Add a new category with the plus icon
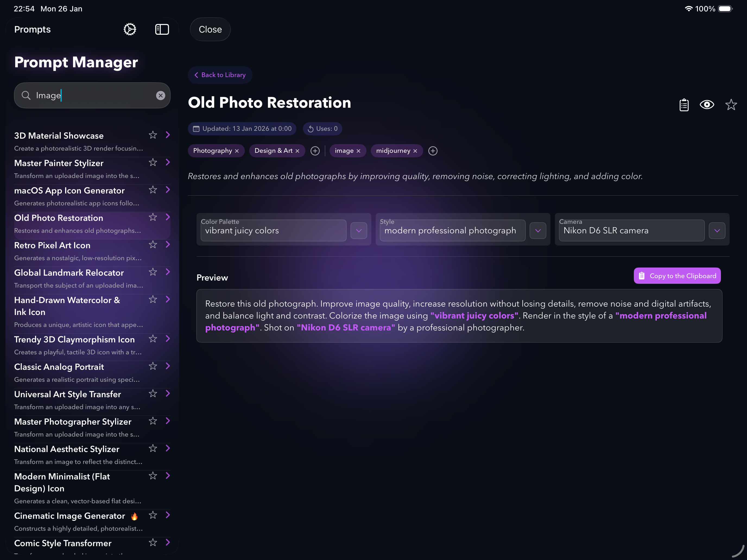Viewport: 747px width, 560px height. click(315, 151)
